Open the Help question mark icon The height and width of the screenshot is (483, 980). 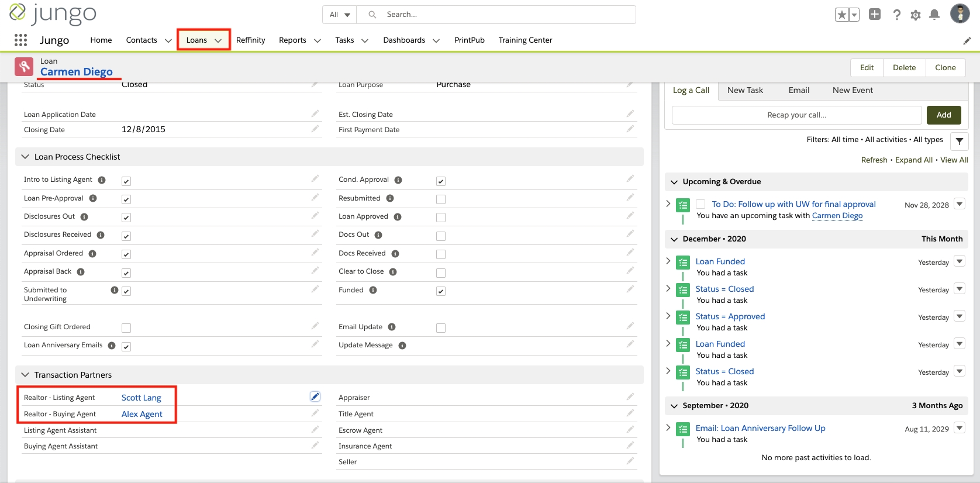click(x=896, y=15)
